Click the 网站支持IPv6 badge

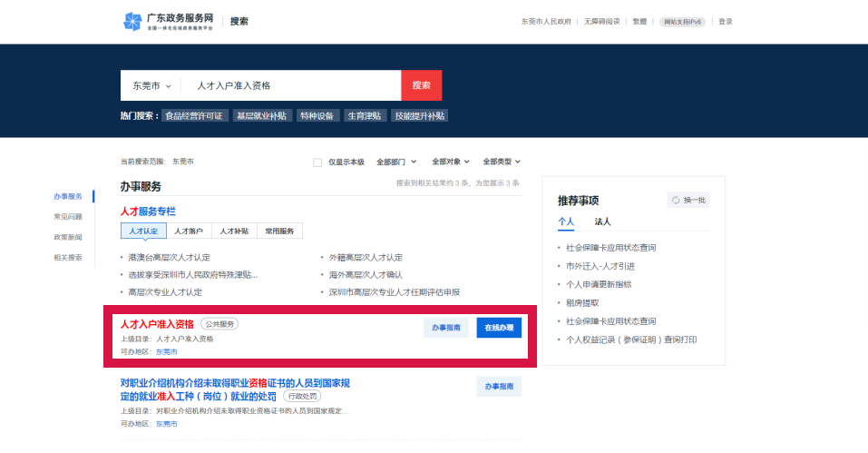click(683, 22)
